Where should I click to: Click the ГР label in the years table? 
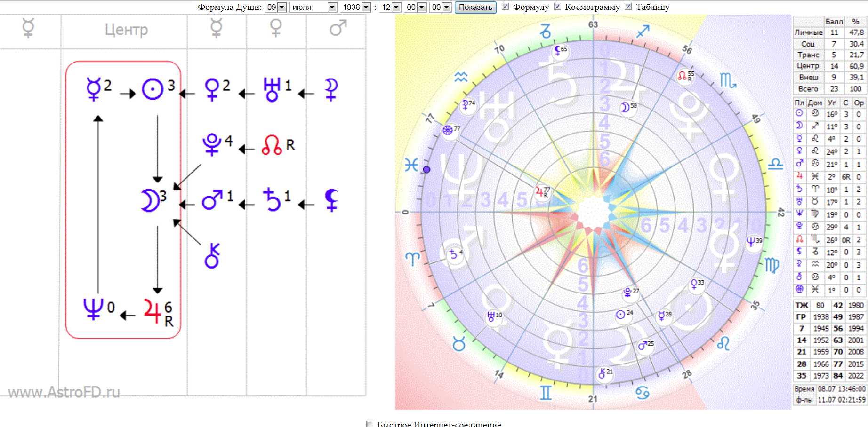click(801, 317)
